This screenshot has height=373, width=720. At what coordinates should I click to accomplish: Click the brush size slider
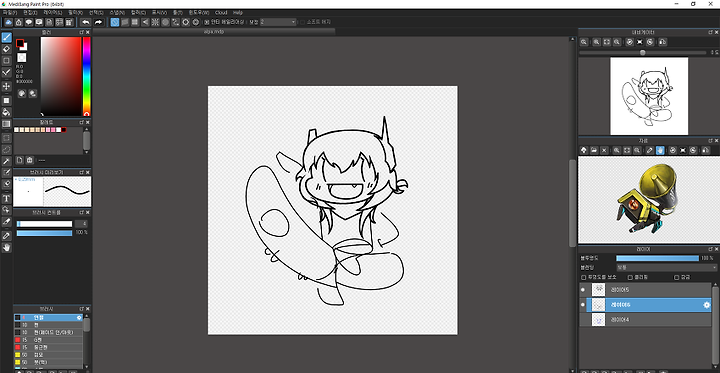tap(45, 224)
